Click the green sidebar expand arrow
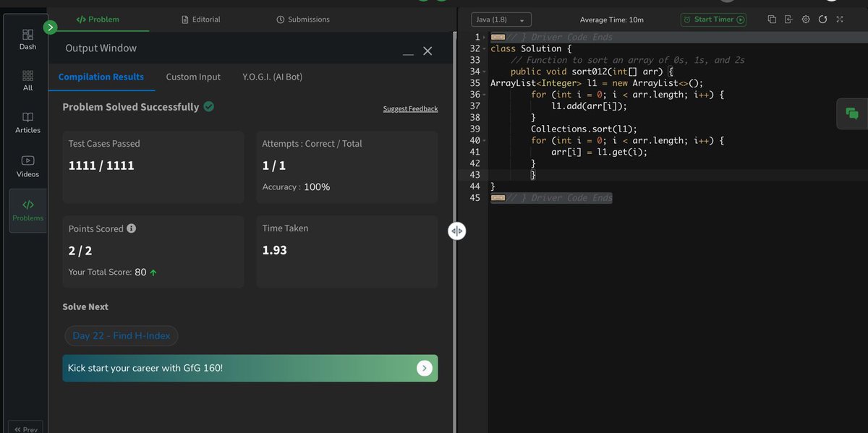 tap(50, 27)
